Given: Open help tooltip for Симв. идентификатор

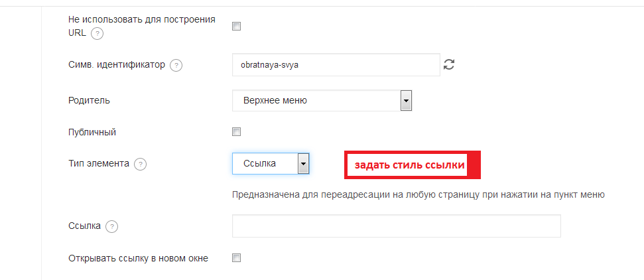Looking at the screenshot, I should pyautogui.click(x=176, y=65).
